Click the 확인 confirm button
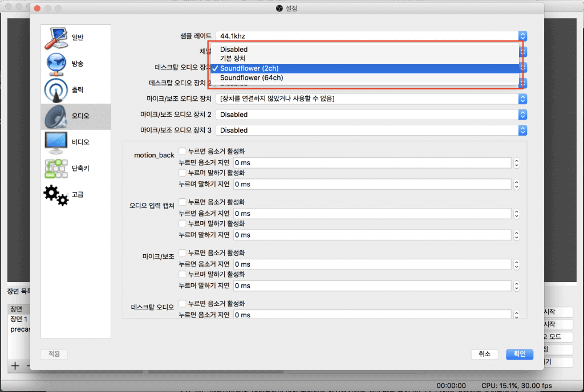 [519, 354]
